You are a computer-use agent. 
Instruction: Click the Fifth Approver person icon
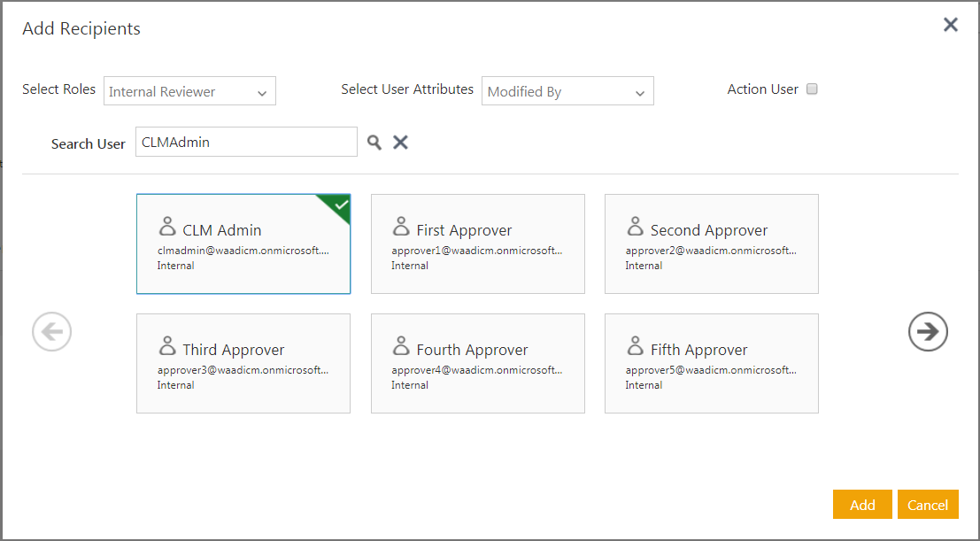[x=634, y=346]
